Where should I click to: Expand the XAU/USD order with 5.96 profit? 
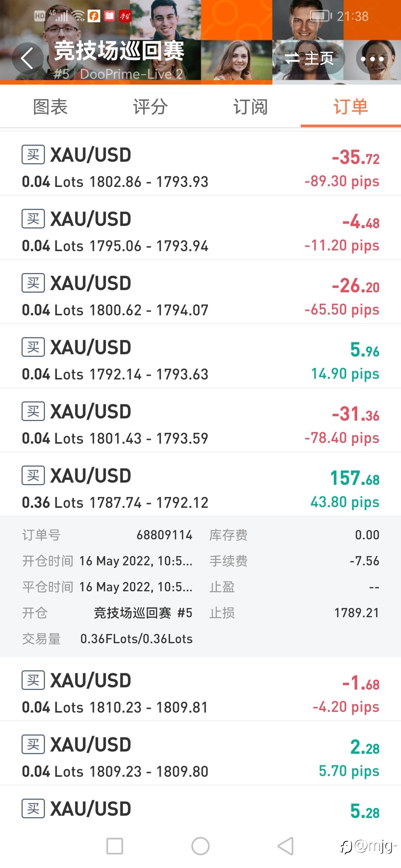[200, 356]
